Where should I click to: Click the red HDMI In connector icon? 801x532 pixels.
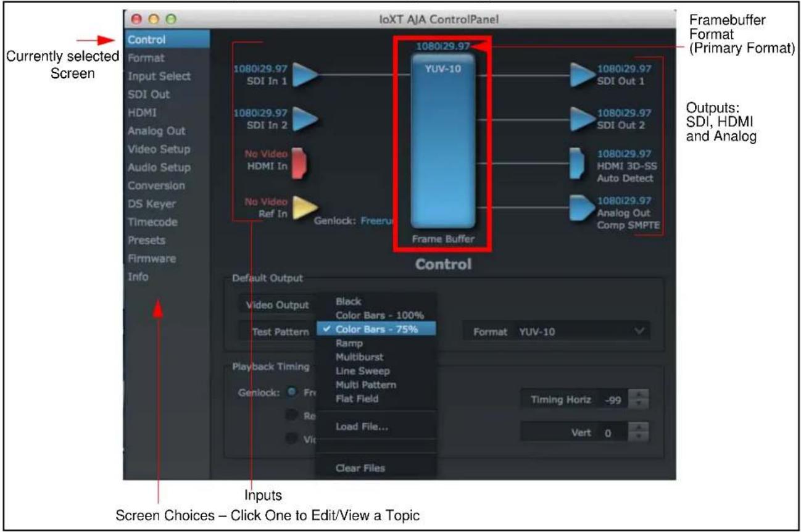pyautogui.click(x=299, y=162)
